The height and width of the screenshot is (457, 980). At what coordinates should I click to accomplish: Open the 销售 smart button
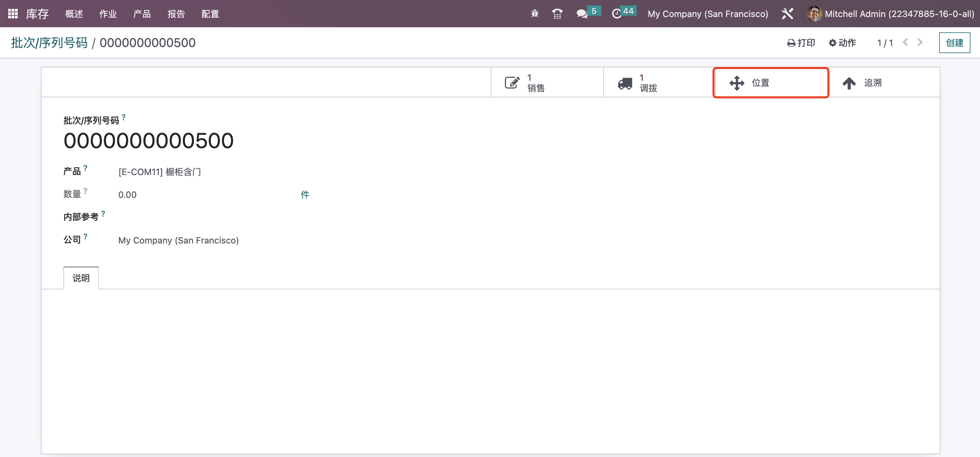[x=547, y=82]
